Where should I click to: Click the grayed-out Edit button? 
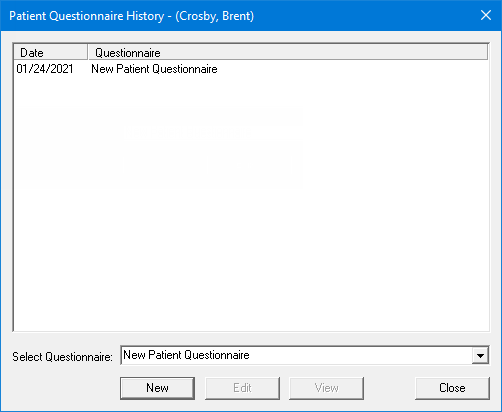[242, 388]
